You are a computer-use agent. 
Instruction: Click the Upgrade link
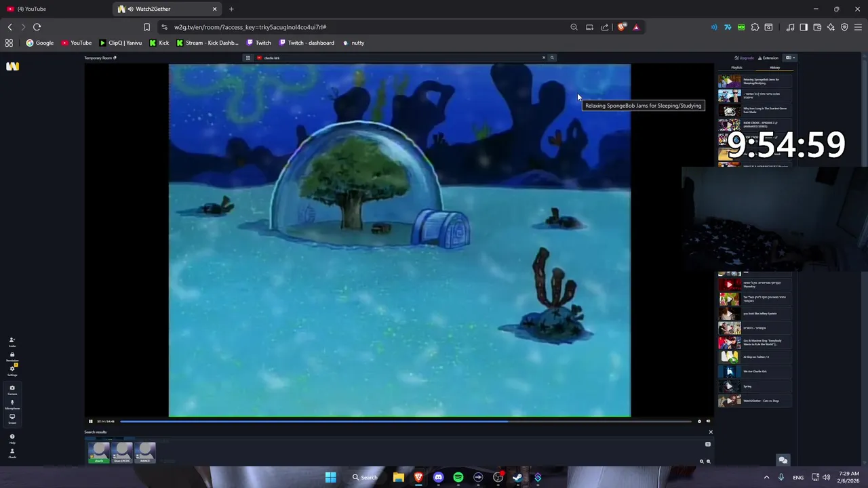tap(745, 58)
